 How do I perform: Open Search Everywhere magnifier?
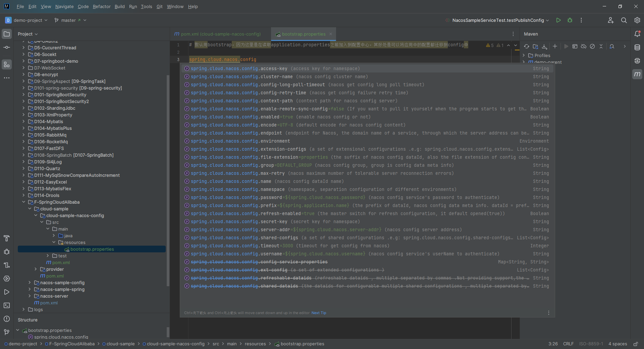coord(624,20)
